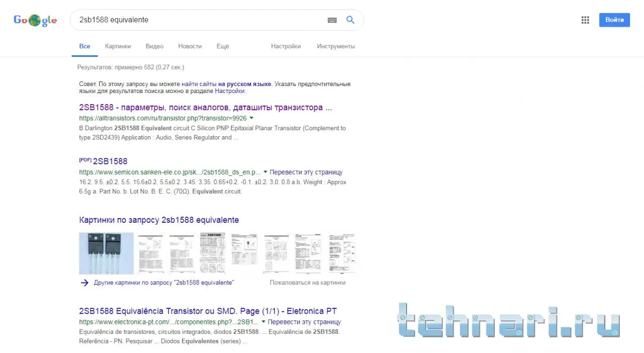644x353 pixels.
Task: Click the Войти sign-in button
Action: tap(614, 20)
